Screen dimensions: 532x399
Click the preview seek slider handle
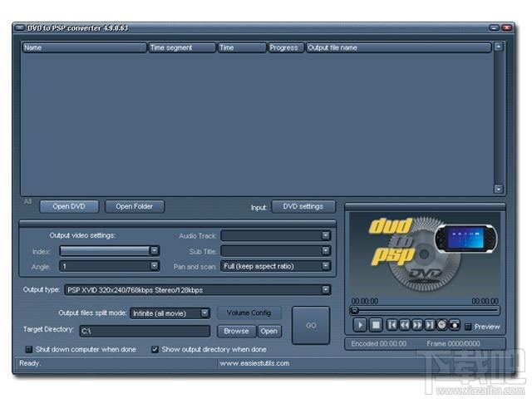pyautogui.click(x=355, y=310)
